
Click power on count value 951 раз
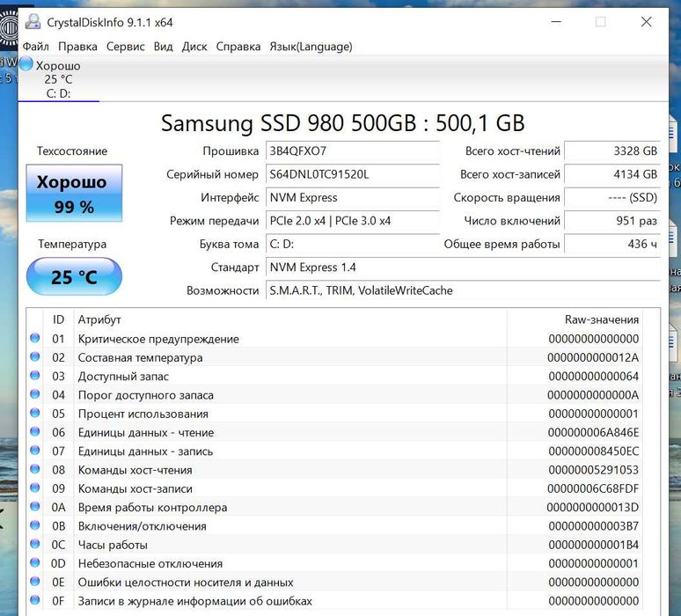612,221
